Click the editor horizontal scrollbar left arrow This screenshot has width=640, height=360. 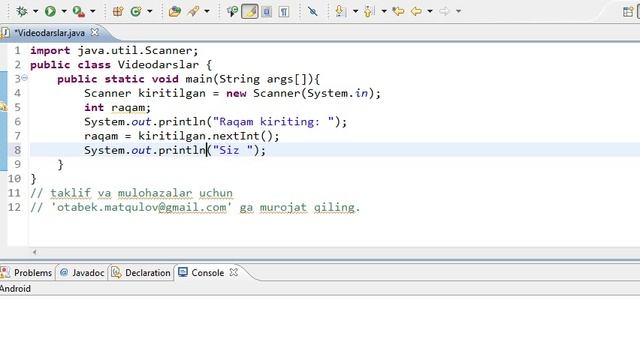coord(35,252)
